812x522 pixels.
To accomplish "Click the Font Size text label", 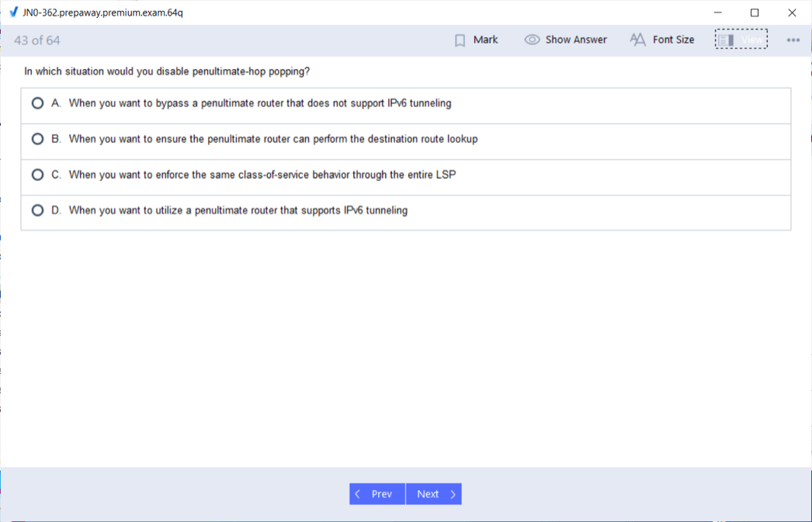I will pyautogui.click(x=673, y=40).
